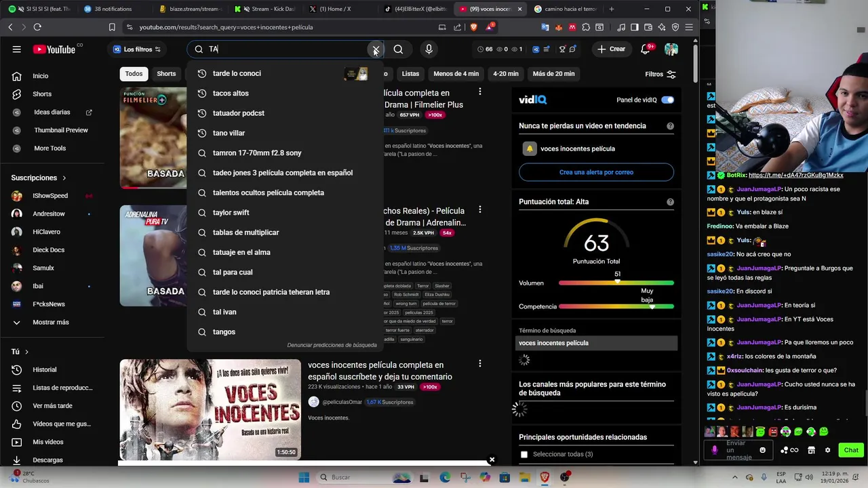
Task: Open the account avatar menu
Action: (x=671, y=49)
